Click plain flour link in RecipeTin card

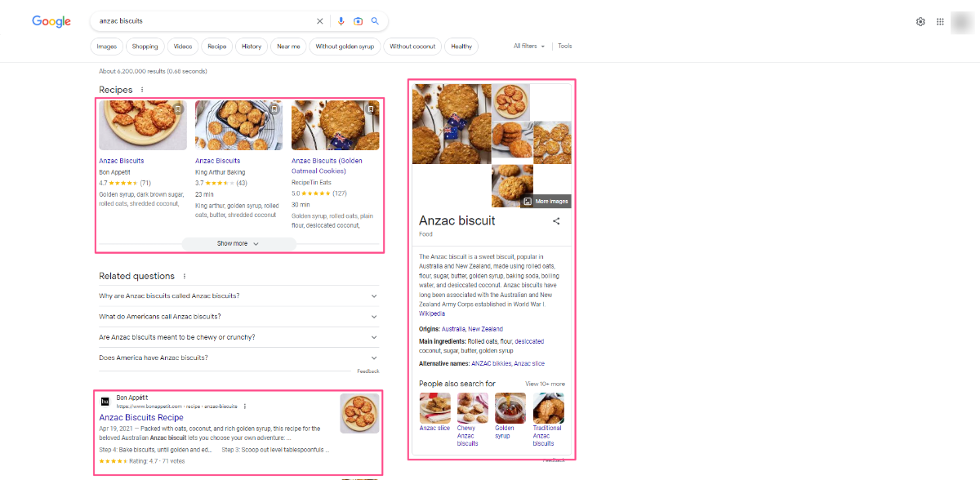point(332,220)
